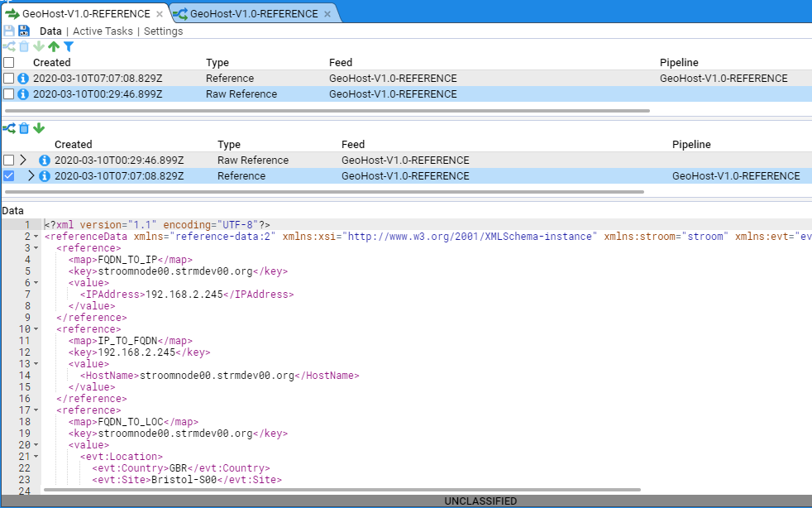812x508 pixels.
Task: Click the Created column header in upper table
Action: (x=51, y=63)
